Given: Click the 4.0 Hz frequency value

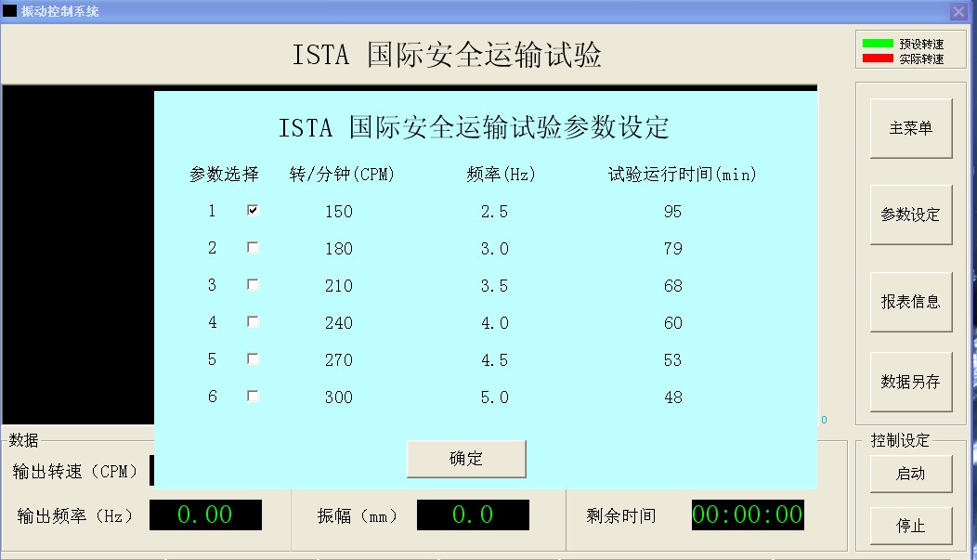Looking at the screenshot, I should pos(494,323).
